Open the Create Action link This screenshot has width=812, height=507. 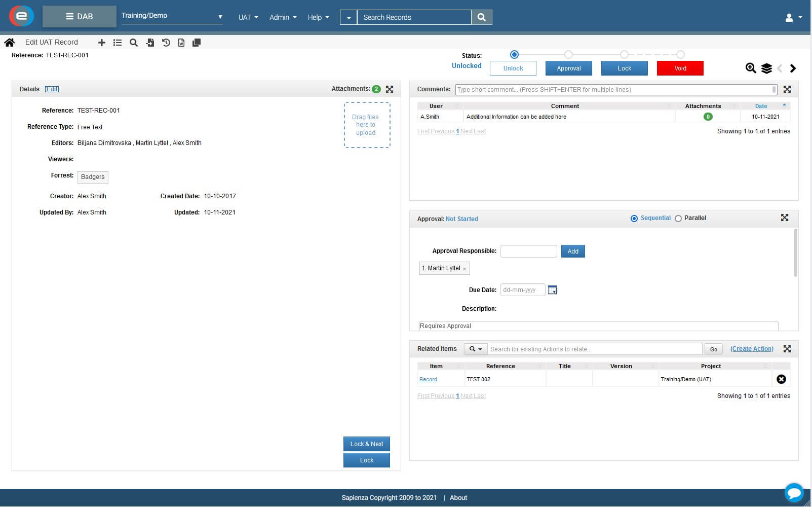tap(752, 349)
